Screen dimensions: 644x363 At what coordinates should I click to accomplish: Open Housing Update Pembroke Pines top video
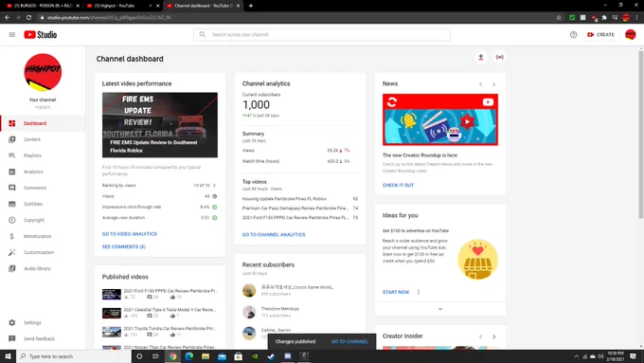pos(300,199)
